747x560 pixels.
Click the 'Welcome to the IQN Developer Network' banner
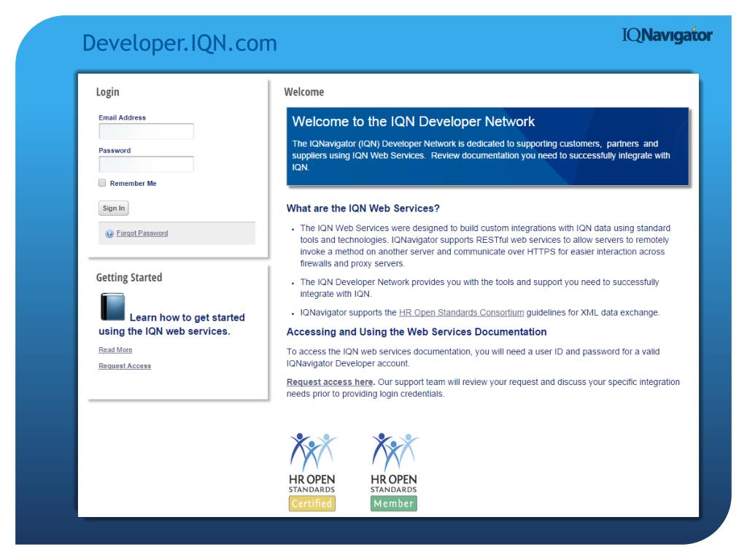487,146
